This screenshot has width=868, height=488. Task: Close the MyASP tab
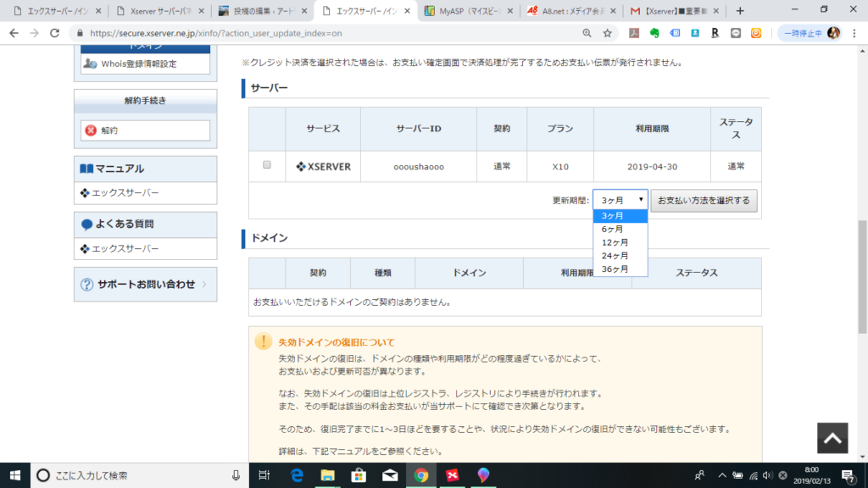(509, 11)
